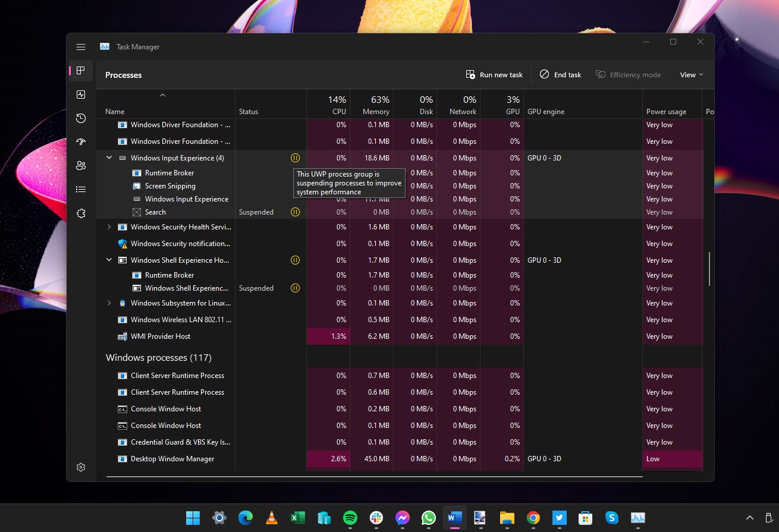This screenshot has width=779, height=532.
Task: Sort by the Network column header
Action: click(458, 104)
